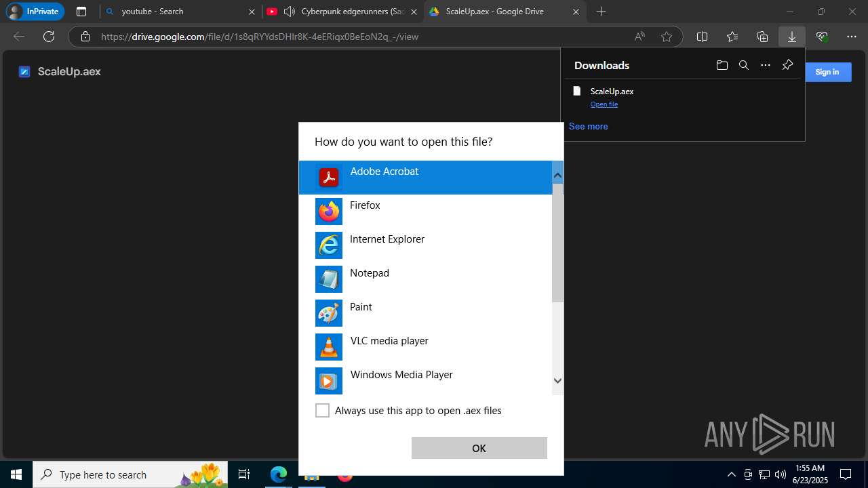Switch to ScaleUp.aex Google Drive tab
Image resolution: width=868 pixels, height=488 pixels.
pyautogui.click(x=505, y=12)
